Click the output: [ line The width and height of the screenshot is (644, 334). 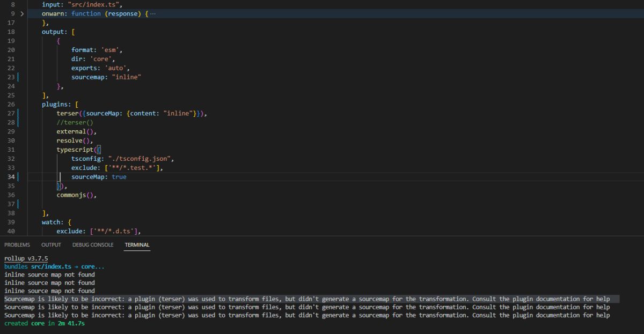[58, 32]
